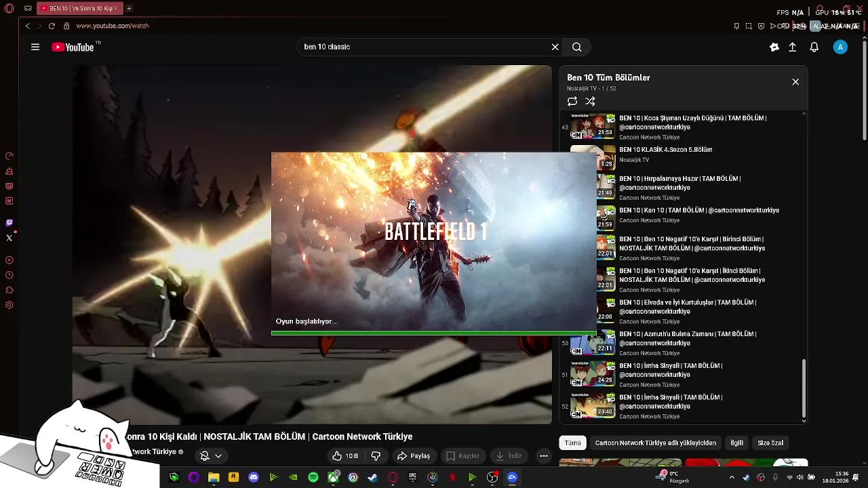
Task: Open Negatif 10'a Karşı Birinci Bölüm video
Action: coord(685,248)
